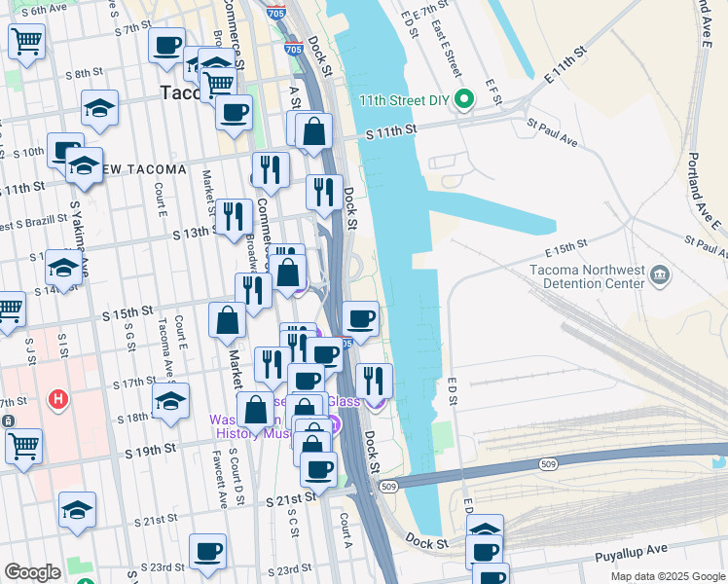The height and width of the screenshot is (584, 728).
Task: Open the red hospital H marker
Action: coord(58,399)
